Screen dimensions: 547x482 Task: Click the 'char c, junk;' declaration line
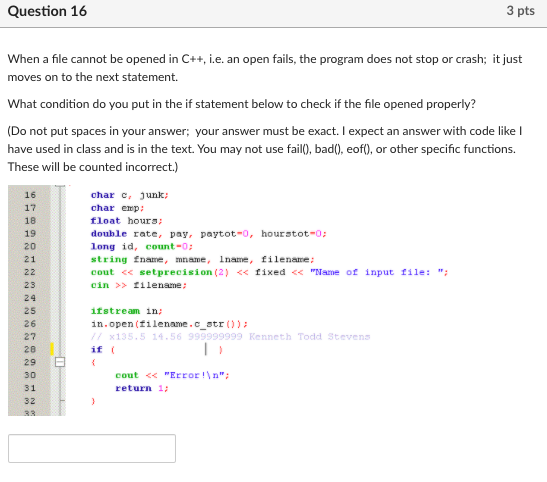130,195
